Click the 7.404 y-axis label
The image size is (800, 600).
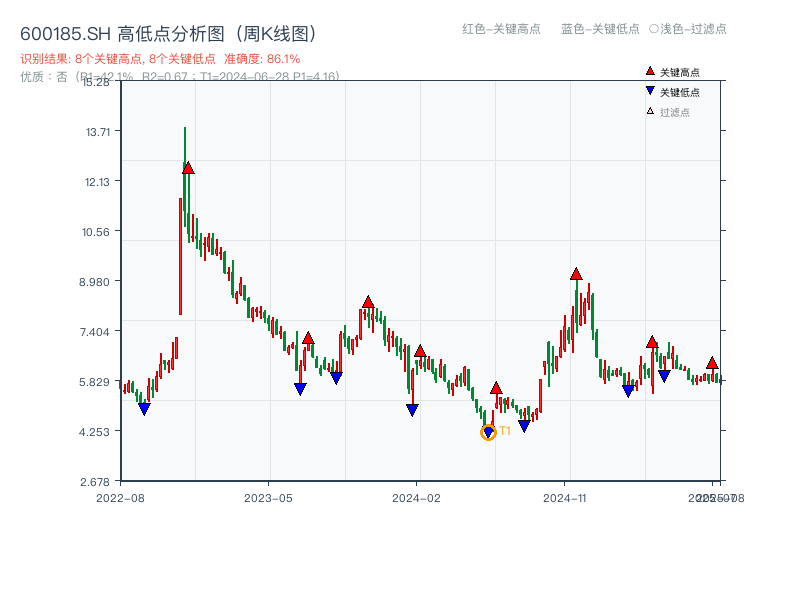pyautogui.click(x=94, y=332)
